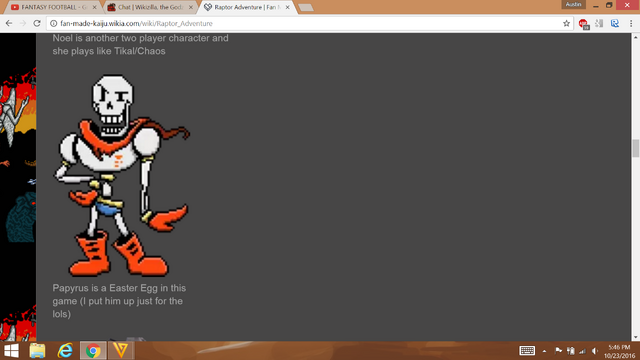Click the page scroll-up arrow
This screenshot has width=640, height=360.
click(636, 37)
